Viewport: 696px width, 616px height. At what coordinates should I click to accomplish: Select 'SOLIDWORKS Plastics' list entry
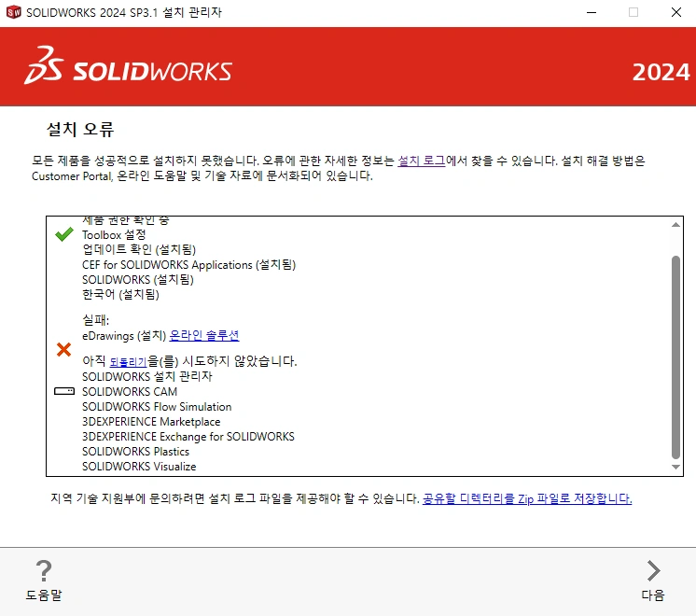pos(136,452)
